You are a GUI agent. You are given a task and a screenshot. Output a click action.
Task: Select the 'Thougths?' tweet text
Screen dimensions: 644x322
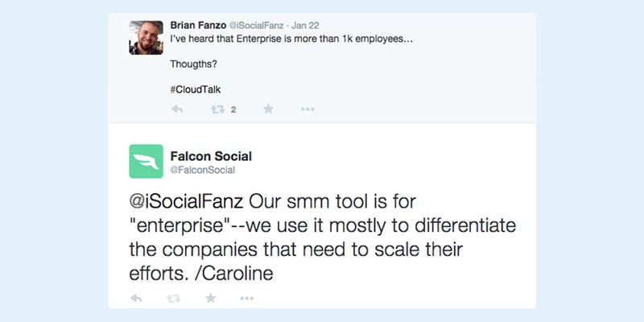pyautogui.click(x=193, y=64)
